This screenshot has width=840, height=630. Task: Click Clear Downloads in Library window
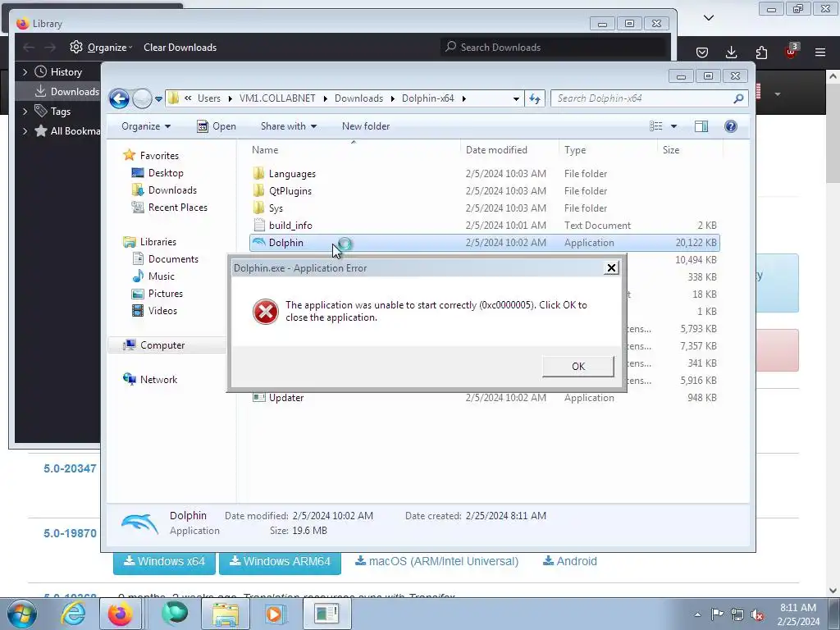pos(180,47)
